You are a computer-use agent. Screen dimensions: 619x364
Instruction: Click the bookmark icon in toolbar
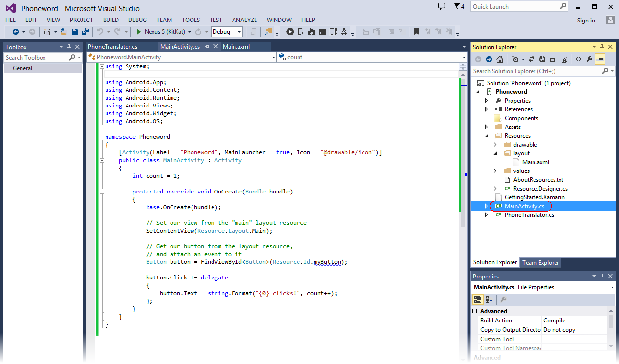click(416, 32)
